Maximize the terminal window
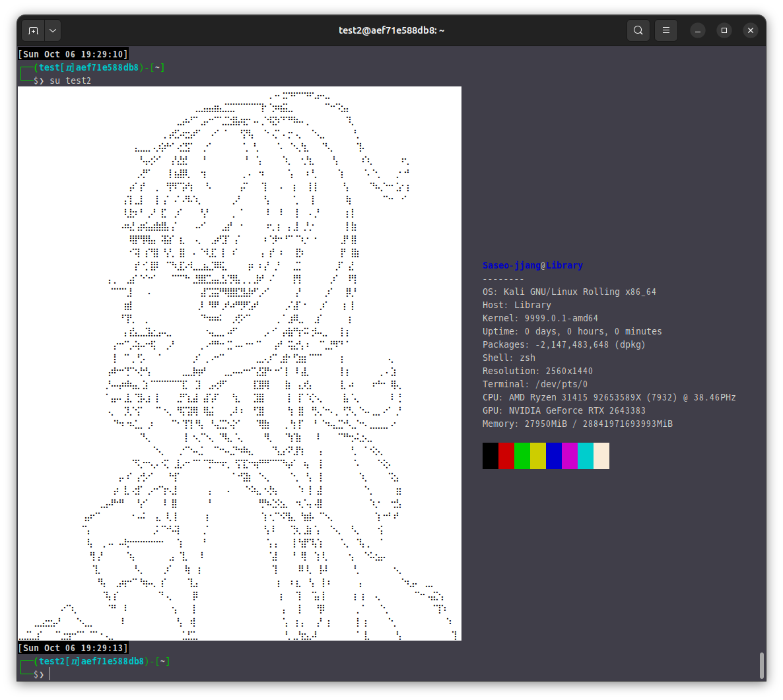This screenshot has width=783, height=700. [x=724, y=31]
